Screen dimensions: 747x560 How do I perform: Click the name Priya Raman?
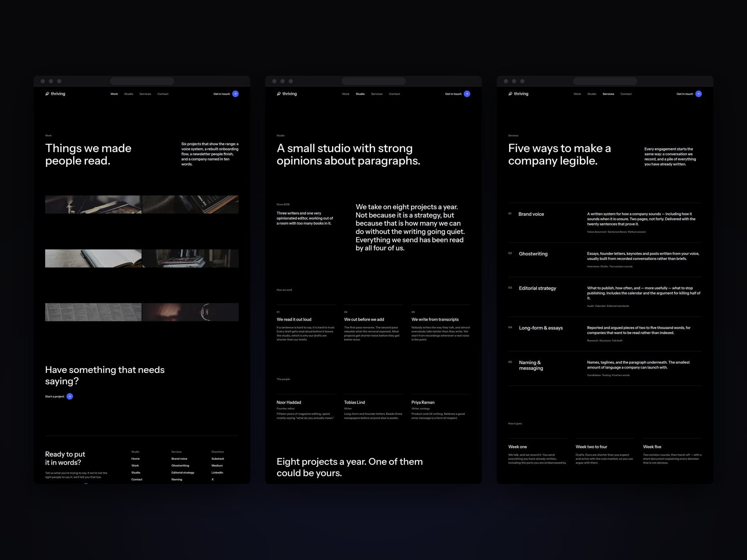point(423,402)
